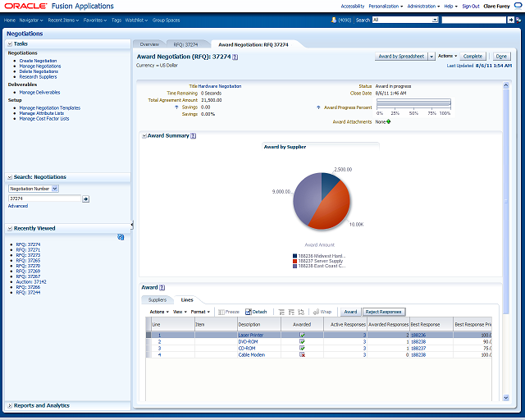Click the red Server Supply pie slice
525x420 pixels.
331,208
